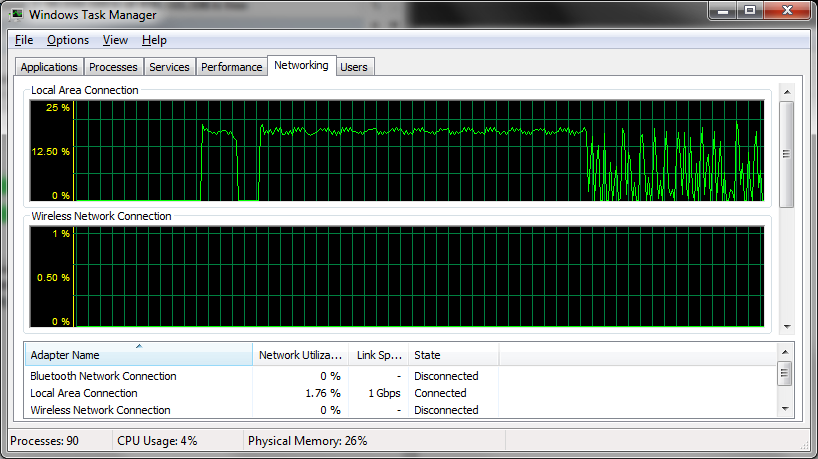Click the Task Manager title bar icon
This screenshot has height=459, width=818.
click(x=18, y=15)
